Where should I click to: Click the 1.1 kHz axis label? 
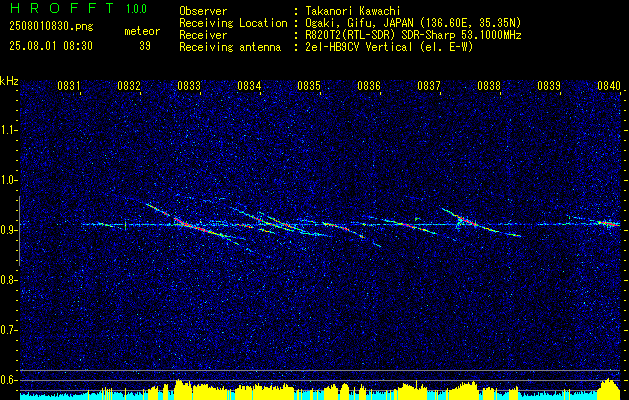pos(8,130)
